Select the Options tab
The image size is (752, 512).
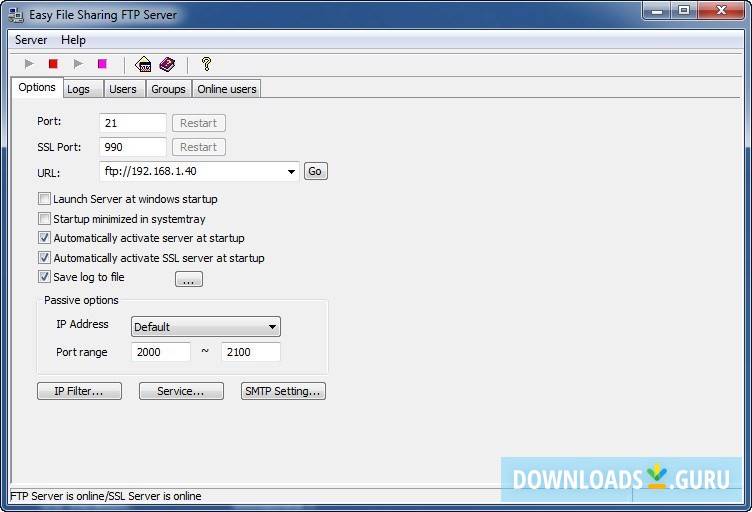coord(37,87)
